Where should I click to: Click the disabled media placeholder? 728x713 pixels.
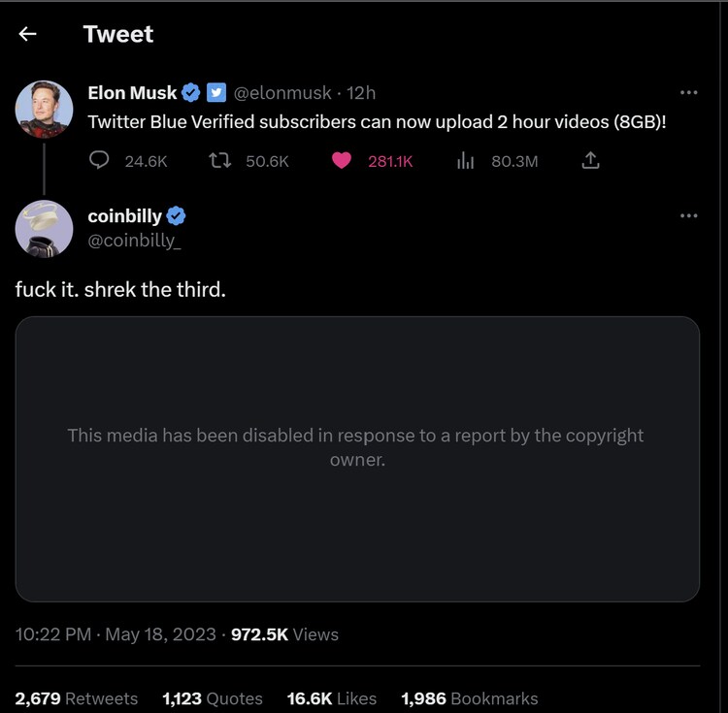pos(357,459)
